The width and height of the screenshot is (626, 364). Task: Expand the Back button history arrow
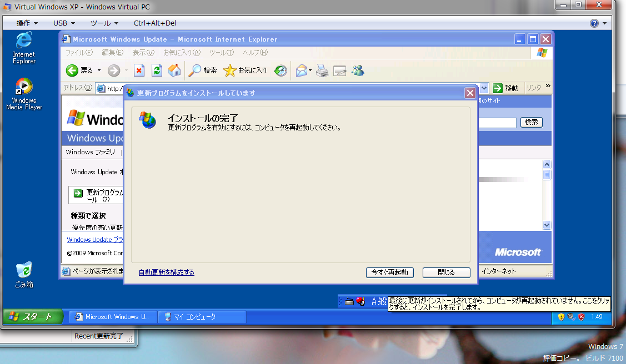(99, 70)
